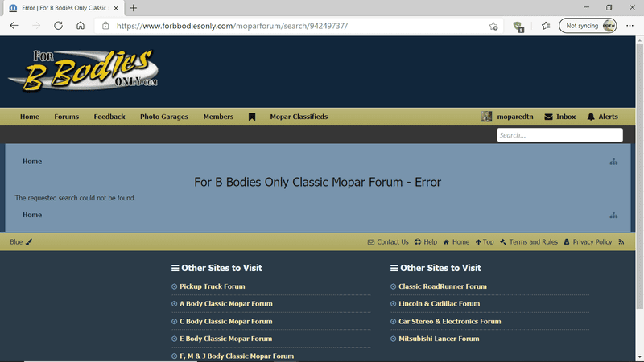Click the browser forward arrow

36,26
